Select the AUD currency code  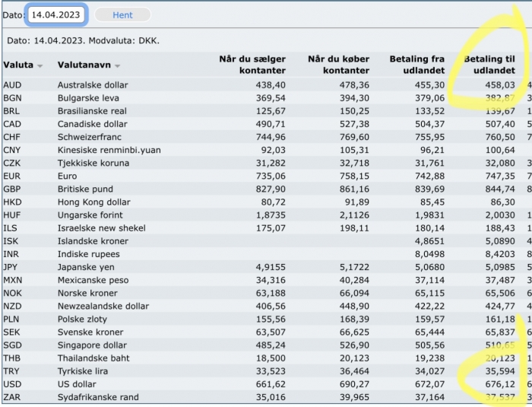pos(12,85)
